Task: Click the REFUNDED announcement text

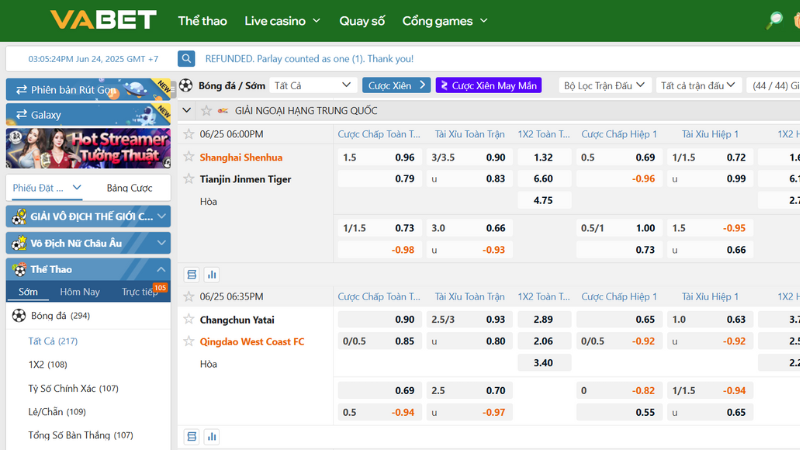Action: [x=309, y=59]
